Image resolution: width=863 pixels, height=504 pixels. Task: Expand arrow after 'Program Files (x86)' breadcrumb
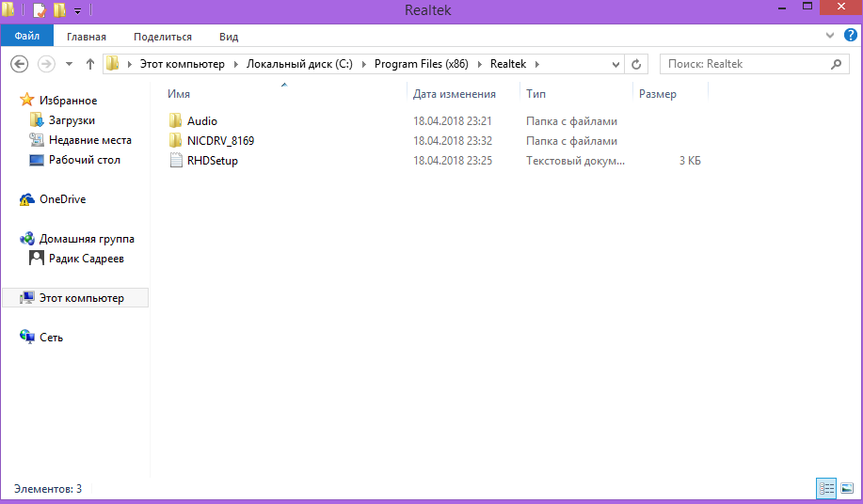point(479,64)
